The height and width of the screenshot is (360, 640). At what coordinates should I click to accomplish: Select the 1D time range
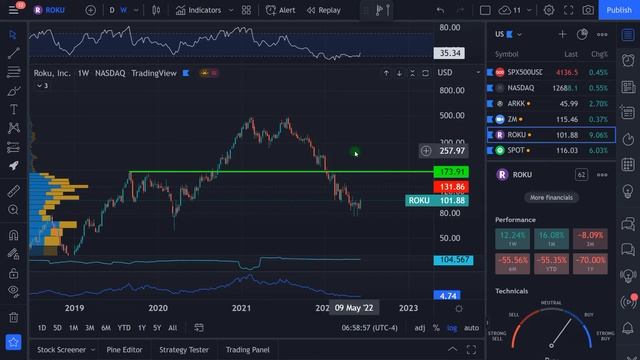[x=42, y=328]
